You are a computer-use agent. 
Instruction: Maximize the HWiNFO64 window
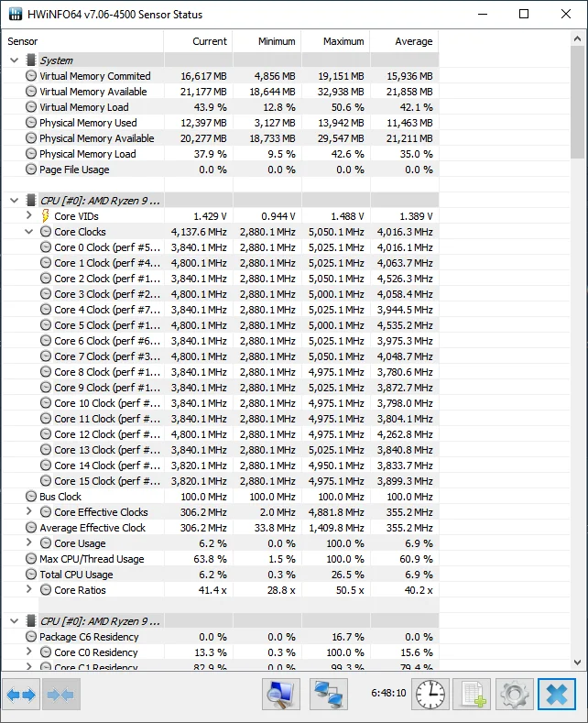(x=524, y=14)
